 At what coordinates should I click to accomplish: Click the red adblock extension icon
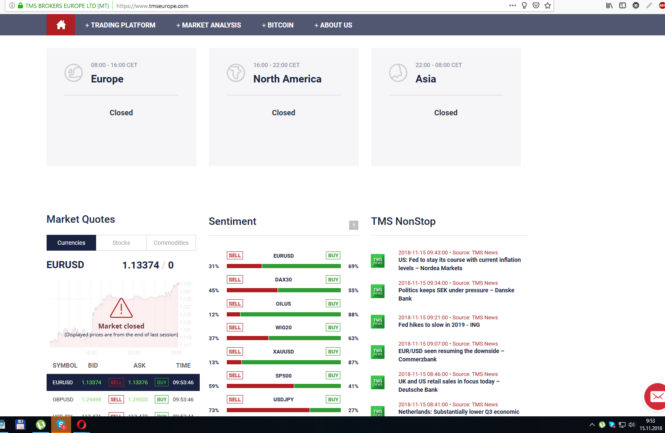coord(661,6)
